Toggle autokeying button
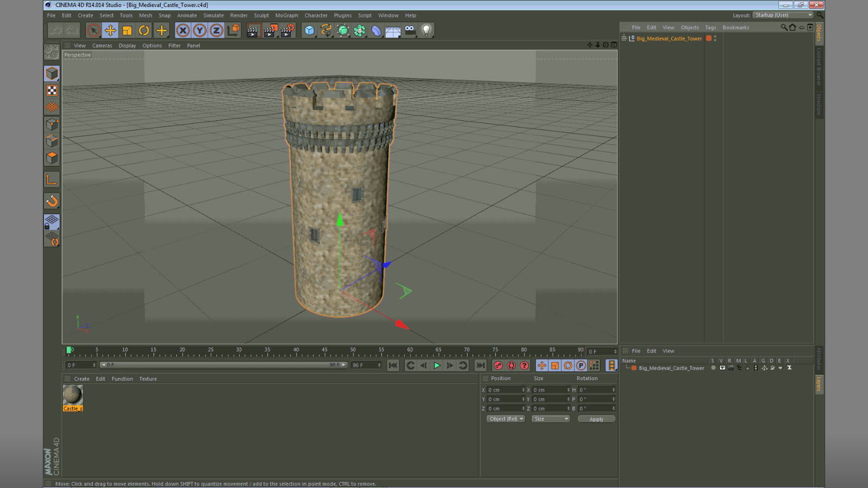 511,365
